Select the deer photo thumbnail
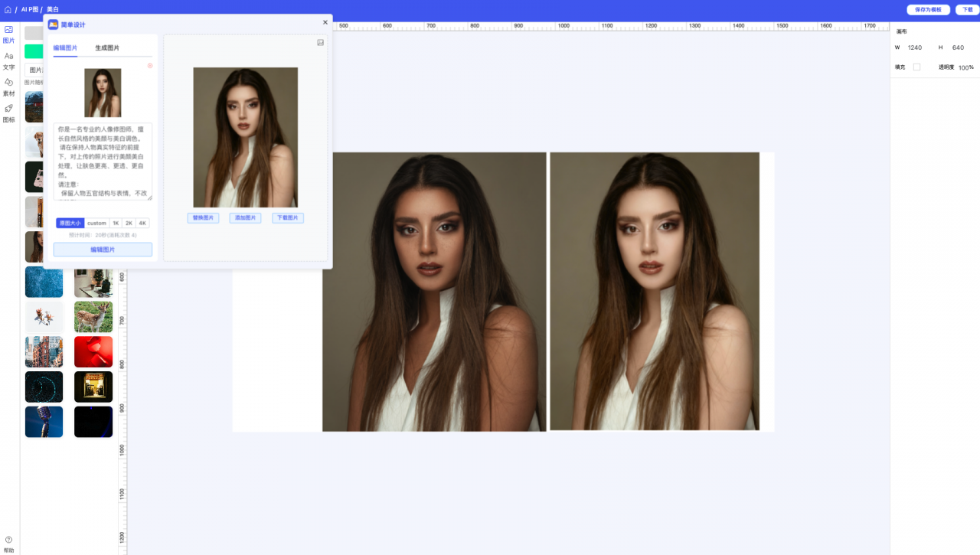Image resolution: width=980 pixels, height=555 pixels. [93, 317]
